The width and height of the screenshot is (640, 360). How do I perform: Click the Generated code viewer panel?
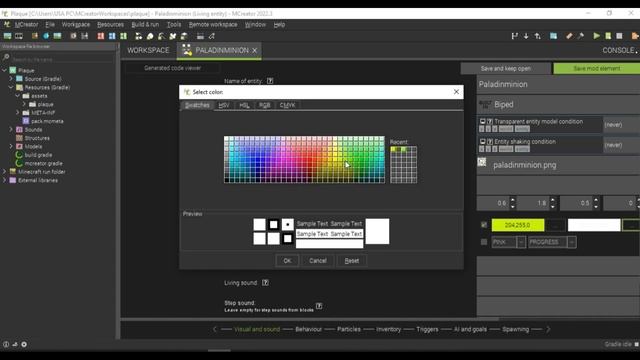tap(173, 68)
